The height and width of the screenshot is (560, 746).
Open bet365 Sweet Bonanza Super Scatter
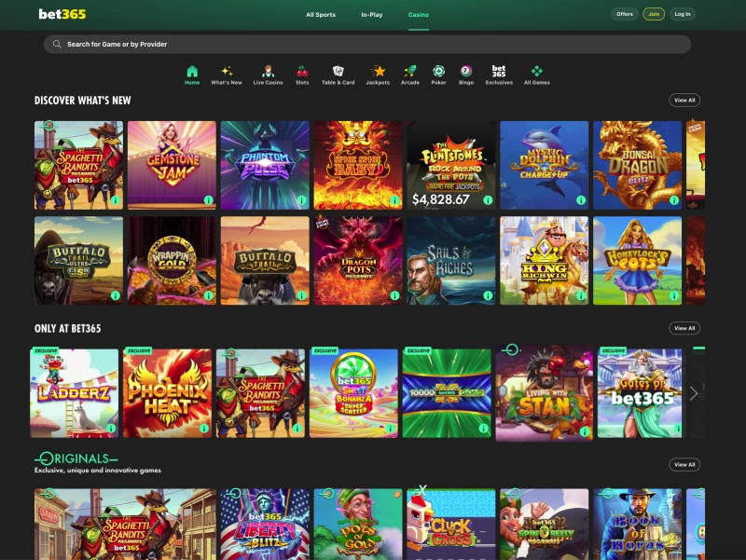pyautogui.click(x=353, y=393)
